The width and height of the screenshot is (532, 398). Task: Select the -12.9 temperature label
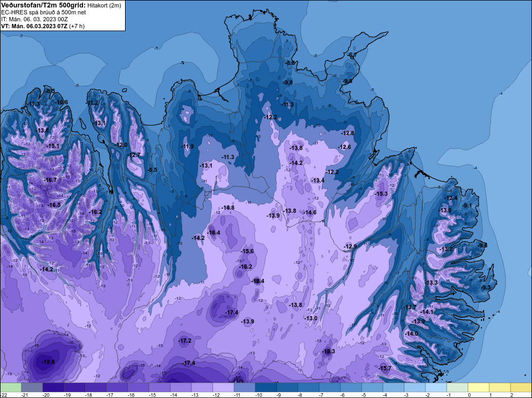coord(350,246)
